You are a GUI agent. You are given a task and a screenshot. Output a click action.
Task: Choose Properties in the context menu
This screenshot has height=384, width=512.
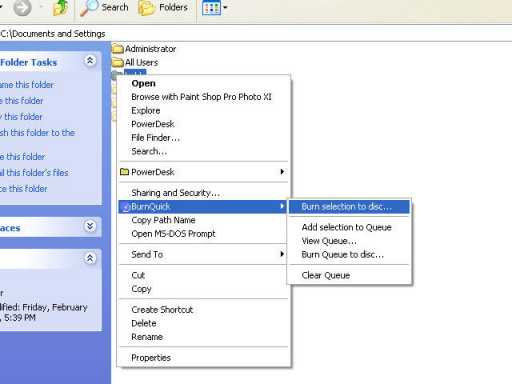204,358
